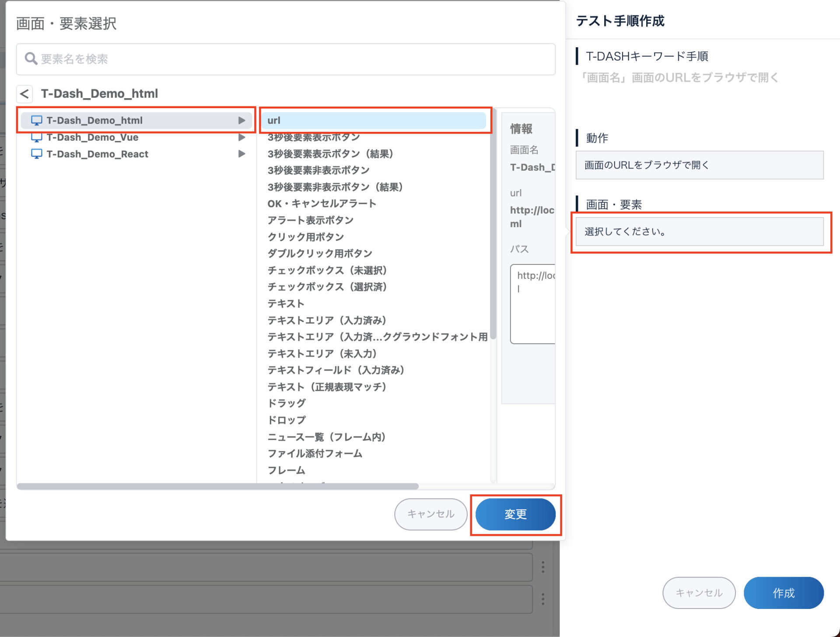The width and height of the screenshot is (840, 637).
Task: Open the 画面・要素 selection field
Action: pyautogui.click(x=699, y=232)
